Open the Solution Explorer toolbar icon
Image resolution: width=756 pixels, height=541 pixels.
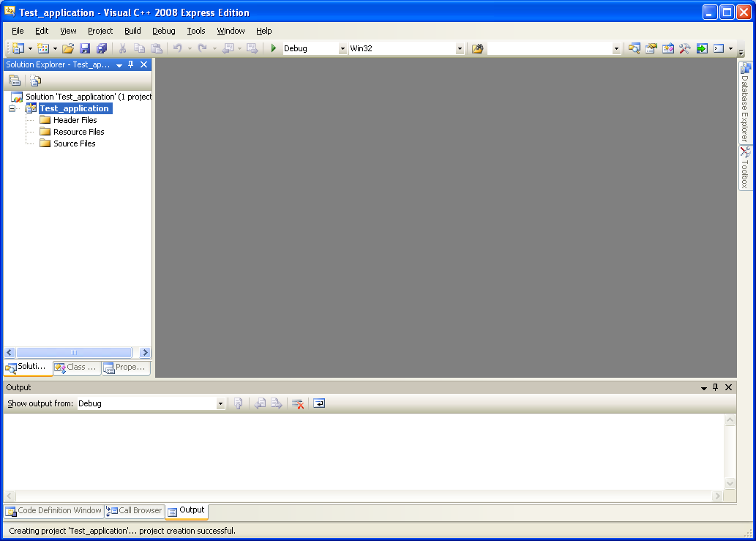click(x=634, y=48)
